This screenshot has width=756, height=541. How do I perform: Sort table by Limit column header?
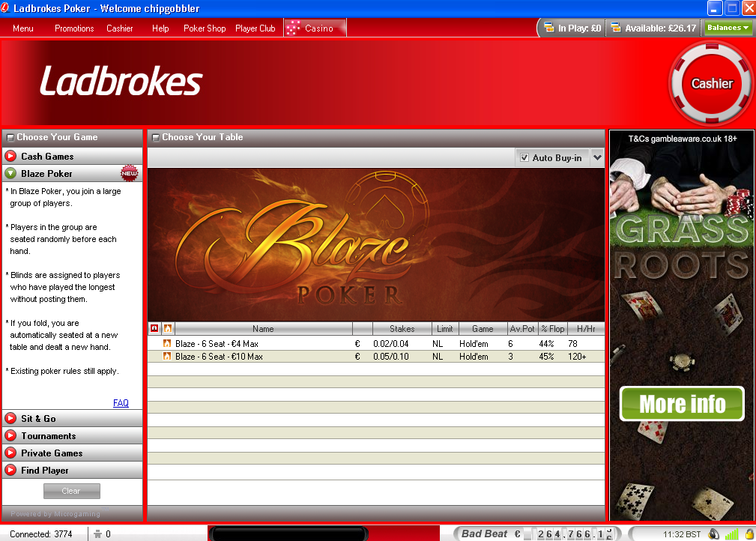point(444,328)
